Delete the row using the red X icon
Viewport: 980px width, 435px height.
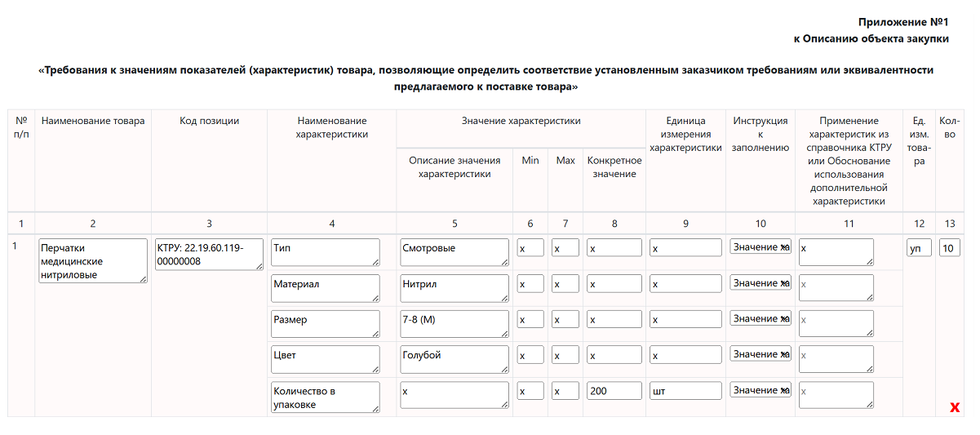point(955,407)
